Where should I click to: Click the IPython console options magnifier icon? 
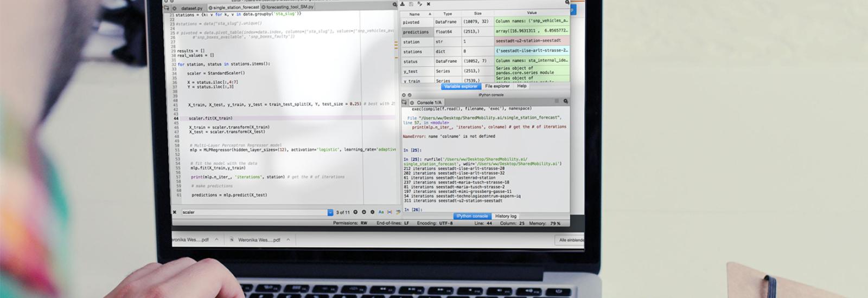565,101
